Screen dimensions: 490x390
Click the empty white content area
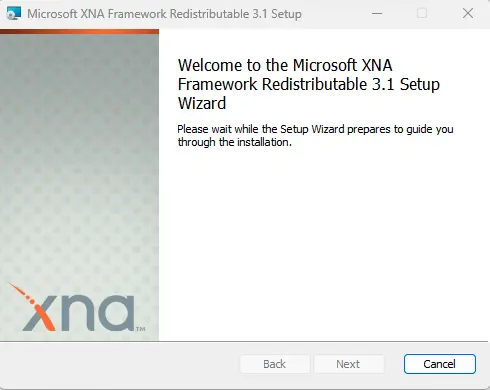coord(323,243)
